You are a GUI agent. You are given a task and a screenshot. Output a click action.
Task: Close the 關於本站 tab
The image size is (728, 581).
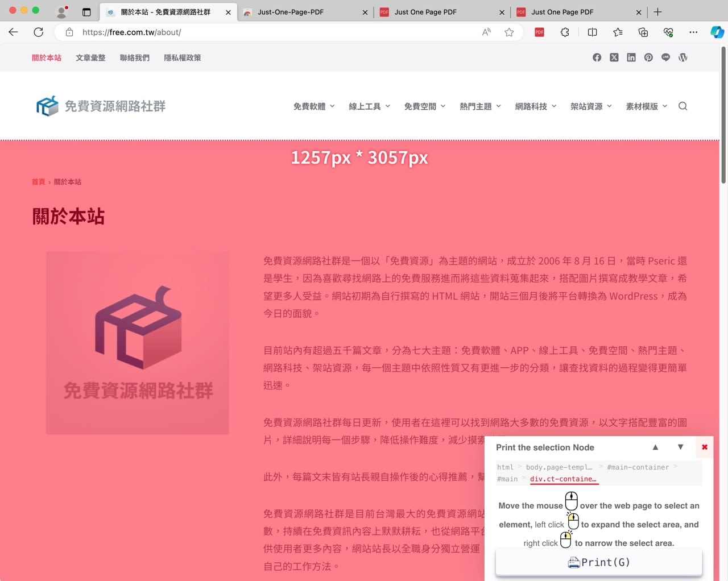click(228, 12)
